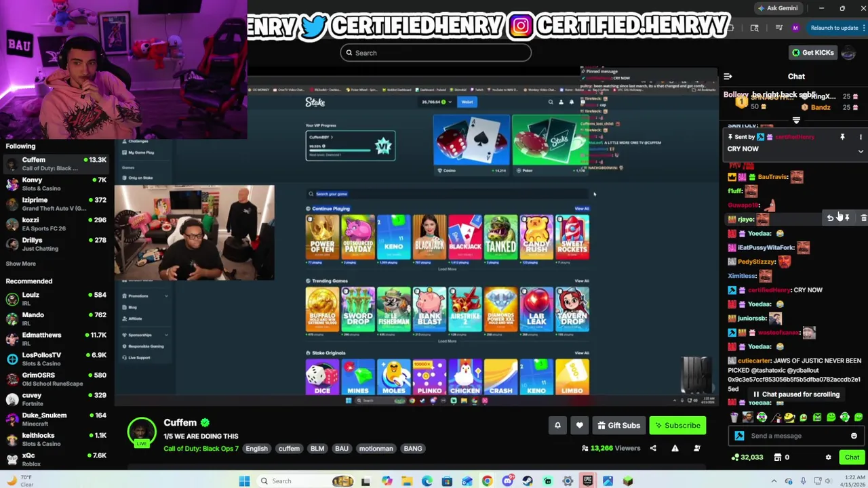Select the motionman tag

376,448
